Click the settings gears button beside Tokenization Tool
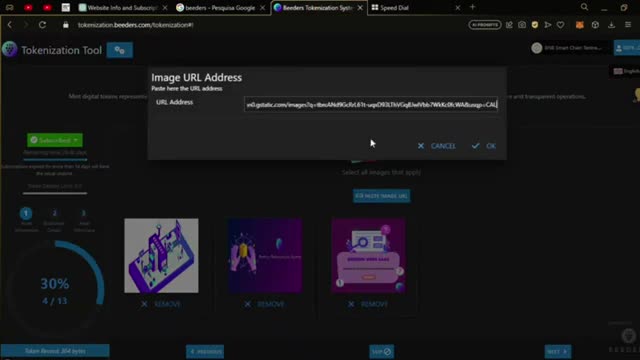This screenshot has width=640, height=360. click(x=120, y=50)
